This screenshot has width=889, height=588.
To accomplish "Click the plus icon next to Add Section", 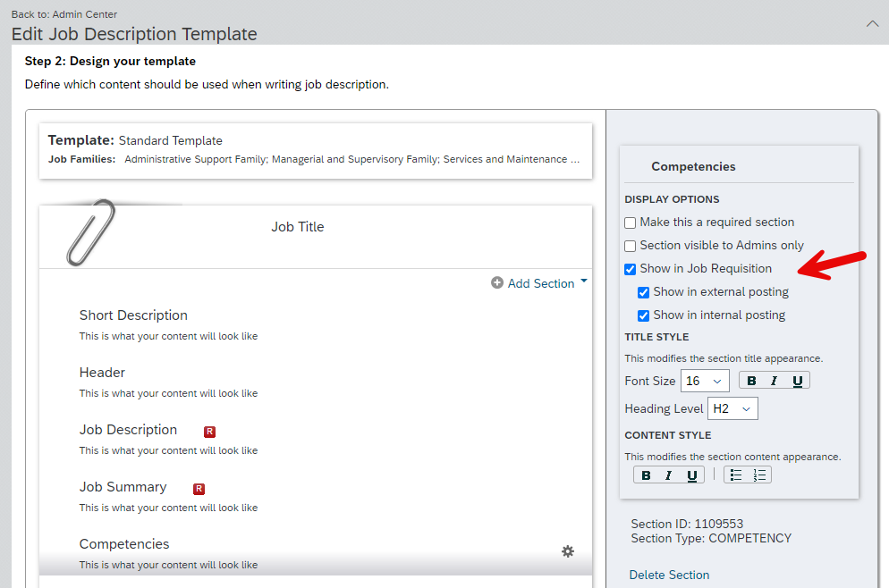I will point(497,282).
